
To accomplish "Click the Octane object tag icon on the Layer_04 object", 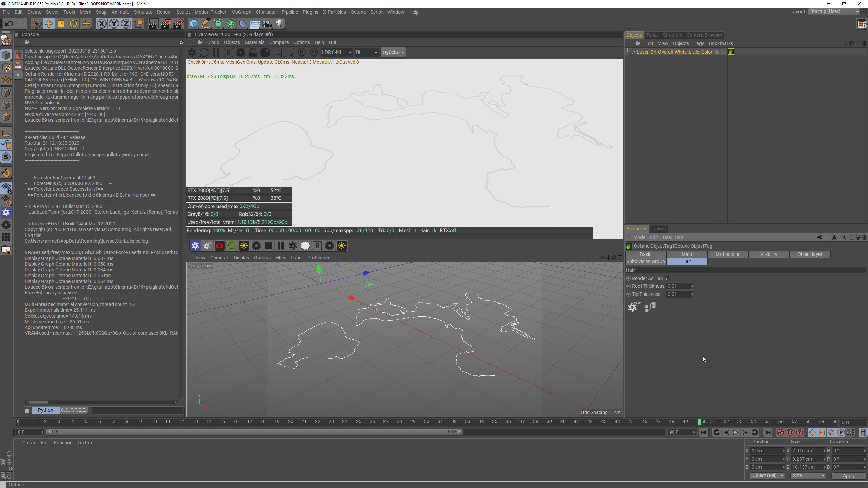I will tap(731, 52).
